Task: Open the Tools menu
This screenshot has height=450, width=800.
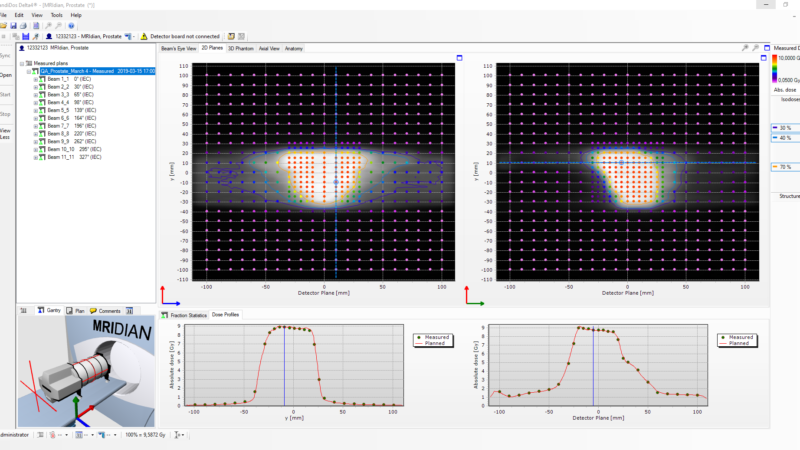Action: click(57, 15)
